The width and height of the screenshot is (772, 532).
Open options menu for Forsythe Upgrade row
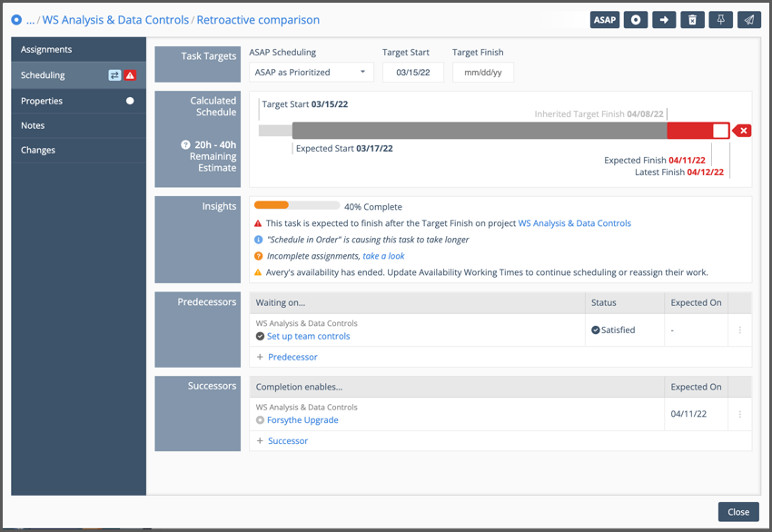pos(739,414)
